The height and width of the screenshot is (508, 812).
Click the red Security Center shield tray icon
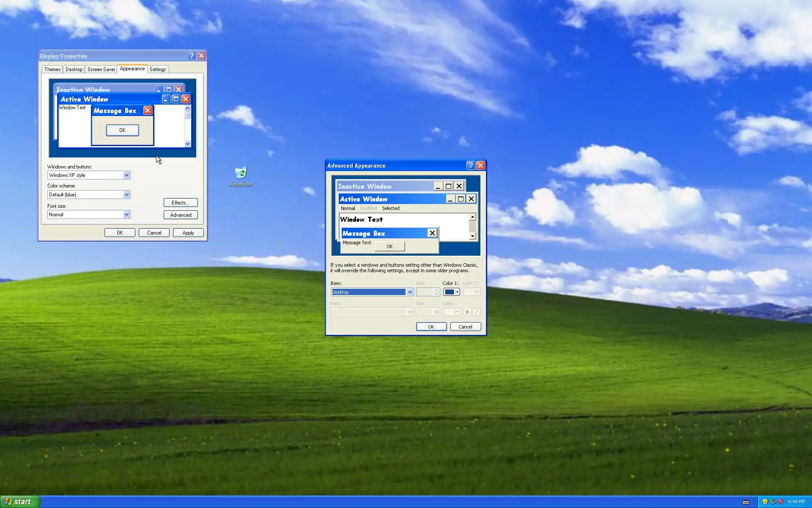(x=780, y=502)
